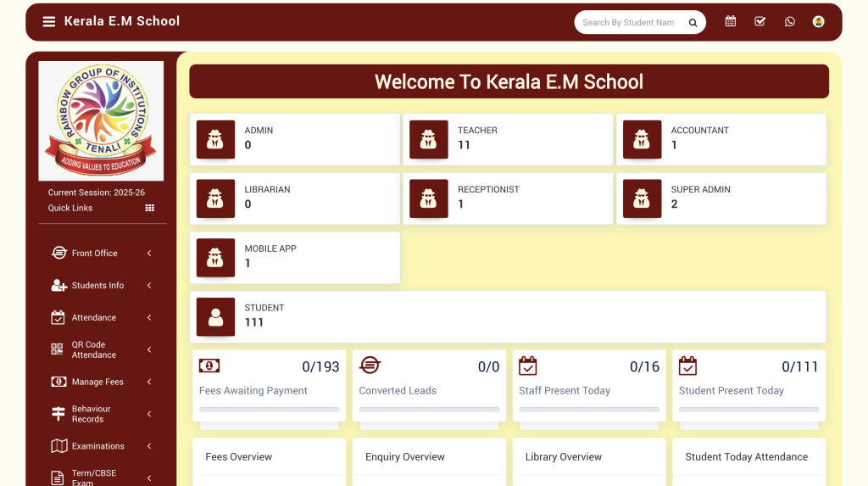Click the Students Info sidebar icon
This screenshot has width=868, height=486.
(58, 285)
